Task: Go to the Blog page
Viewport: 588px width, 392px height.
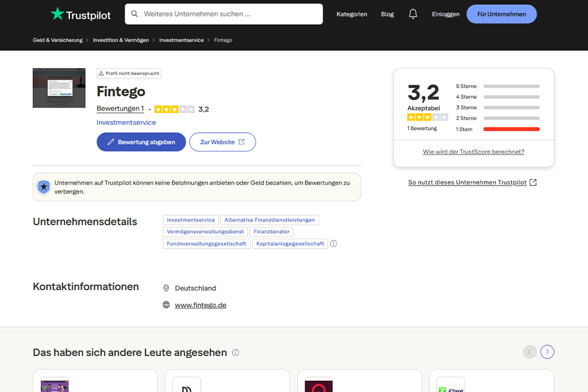Action: click(387, 14)
